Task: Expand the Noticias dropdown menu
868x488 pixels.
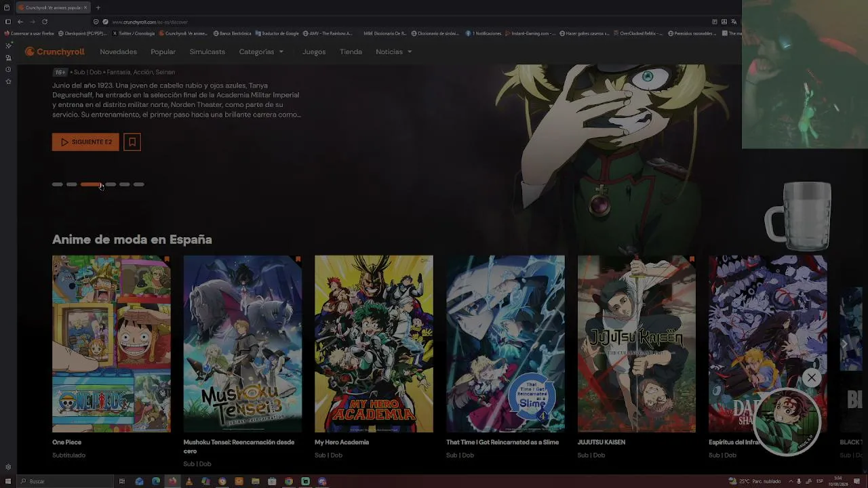Action: (x=394, y=52)
